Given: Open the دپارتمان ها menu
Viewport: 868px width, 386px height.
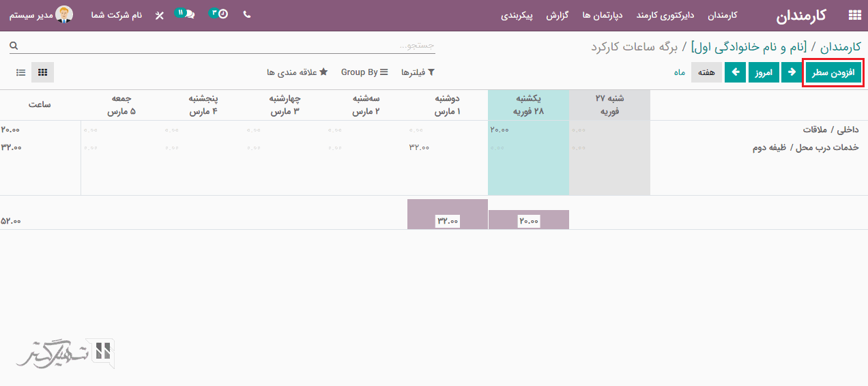Looking at the screenshot, I should click(599, 15).
